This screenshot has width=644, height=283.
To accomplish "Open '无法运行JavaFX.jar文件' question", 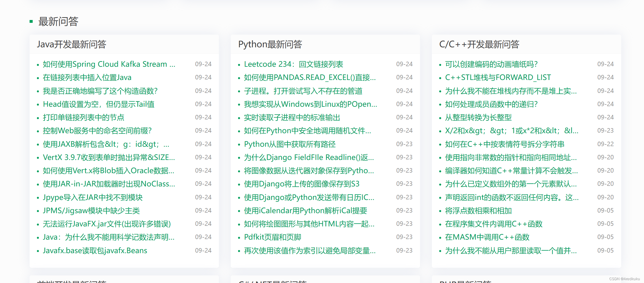I will coord(107,224).
